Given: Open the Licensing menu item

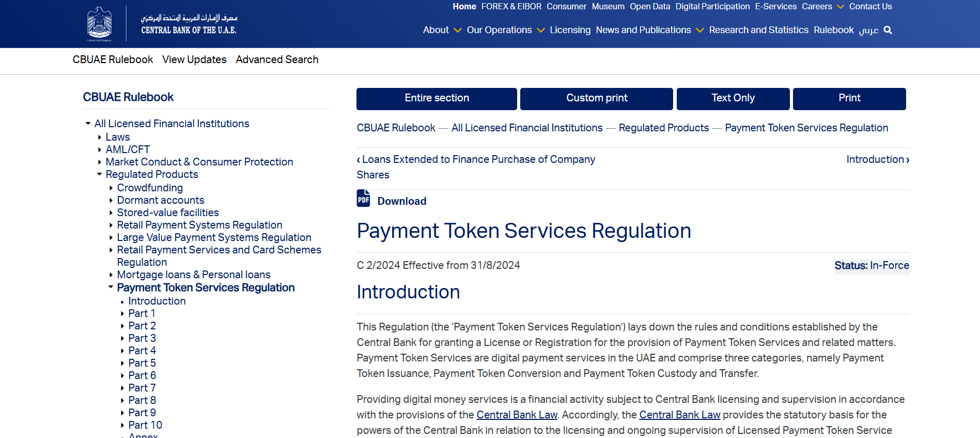Looking at the screenshot, I should (x=570, y=30).
